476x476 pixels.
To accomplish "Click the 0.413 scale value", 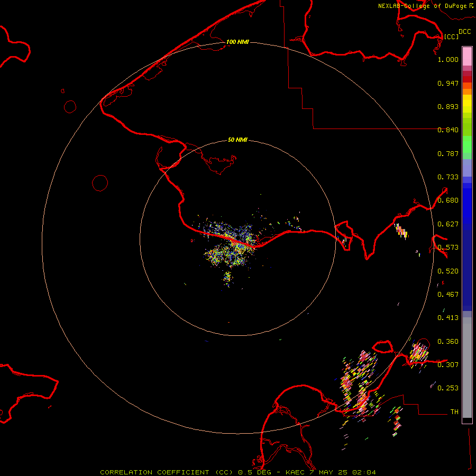I will pyautogui.click(x=448, y=318).
